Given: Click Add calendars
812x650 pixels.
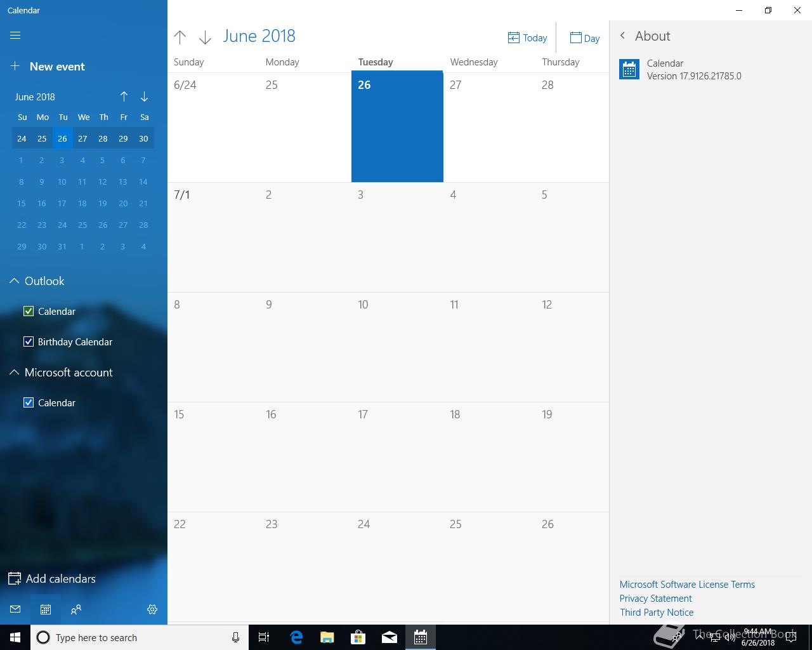Looking at the screenshot, I should click(x=52, y=578).
